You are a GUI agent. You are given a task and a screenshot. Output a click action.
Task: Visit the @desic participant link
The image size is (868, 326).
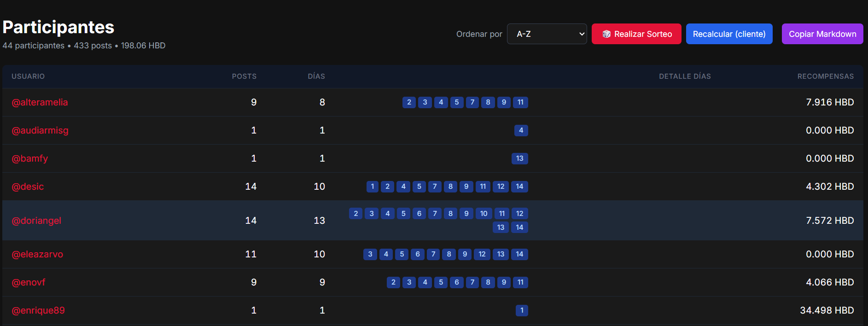point(28,186)
